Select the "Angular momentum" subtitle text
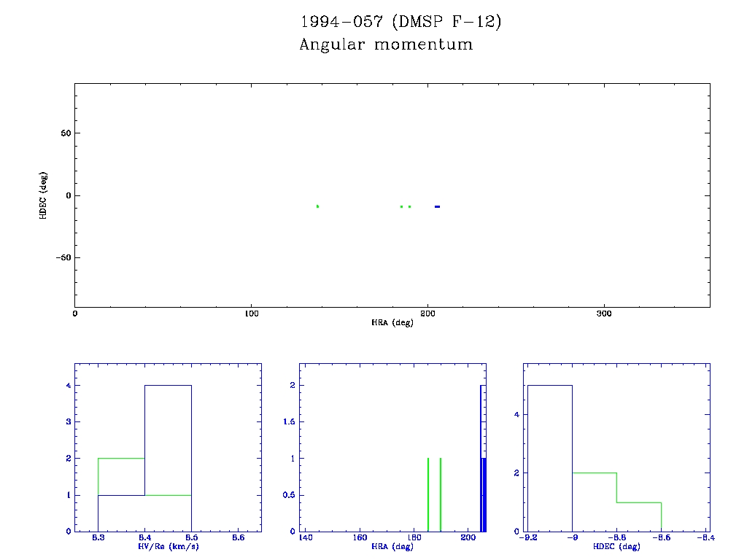 (386, 45)
